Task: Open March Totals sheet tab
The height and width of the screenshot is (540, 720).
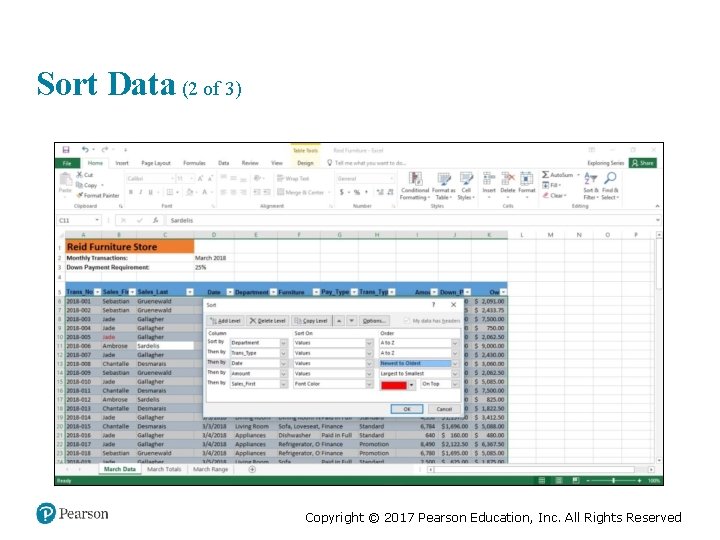Action: [x=164, y=469]
